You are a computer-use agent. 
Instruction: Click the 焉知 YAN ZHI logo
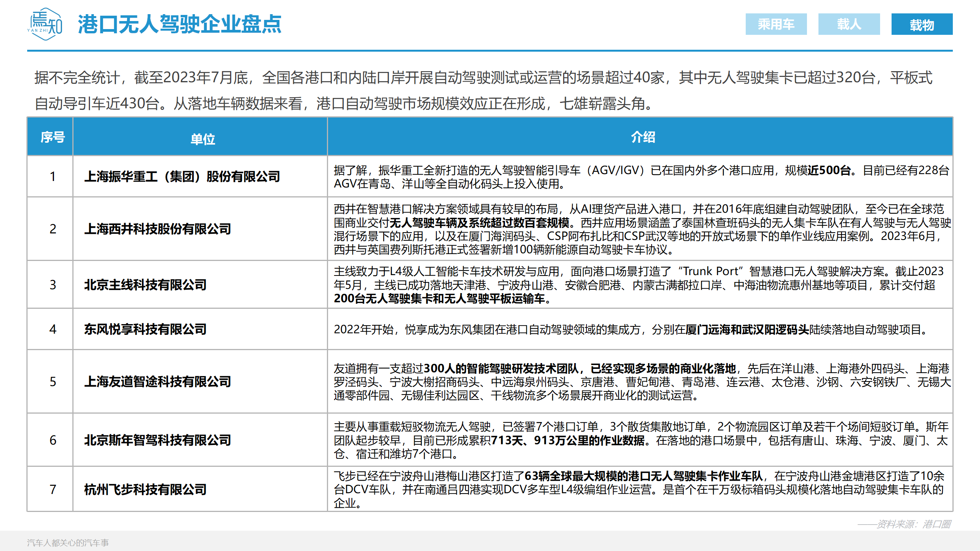tap(45, 24)
